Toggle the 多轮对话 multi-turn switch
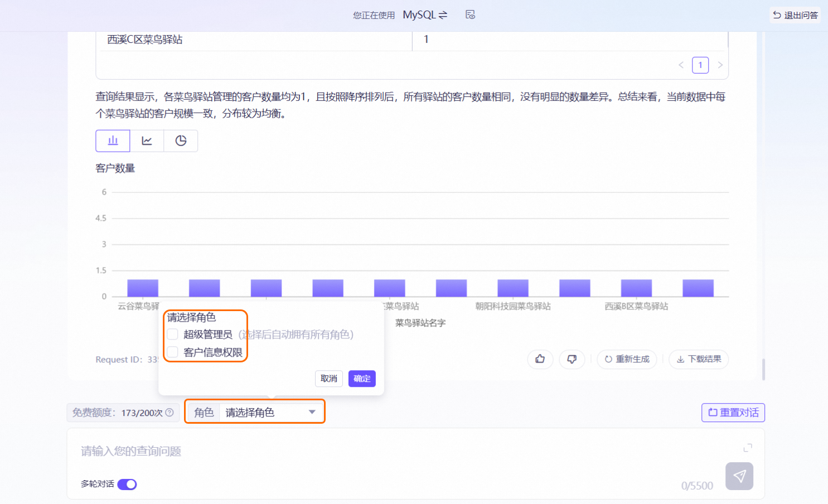828x504 pixels. tap(127, 484)
